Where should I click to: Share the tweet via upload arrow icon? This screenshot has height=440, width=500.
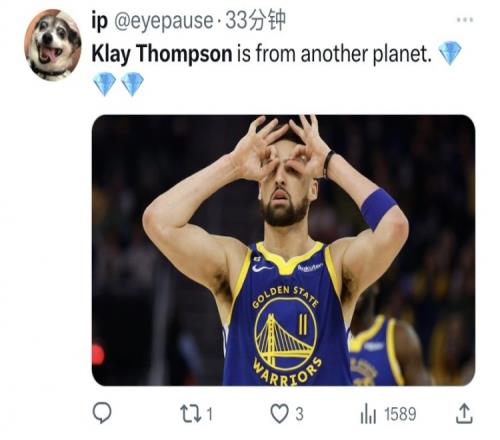[464, 413]
